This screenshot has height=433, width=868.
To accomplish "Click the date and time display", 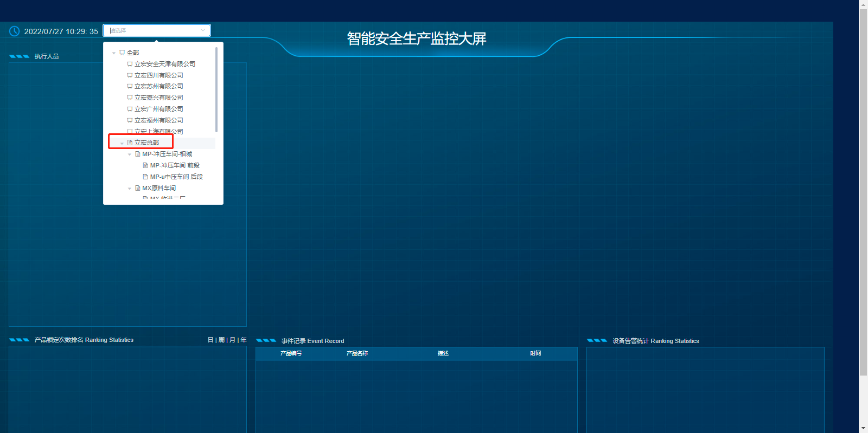I will [61, 31].
